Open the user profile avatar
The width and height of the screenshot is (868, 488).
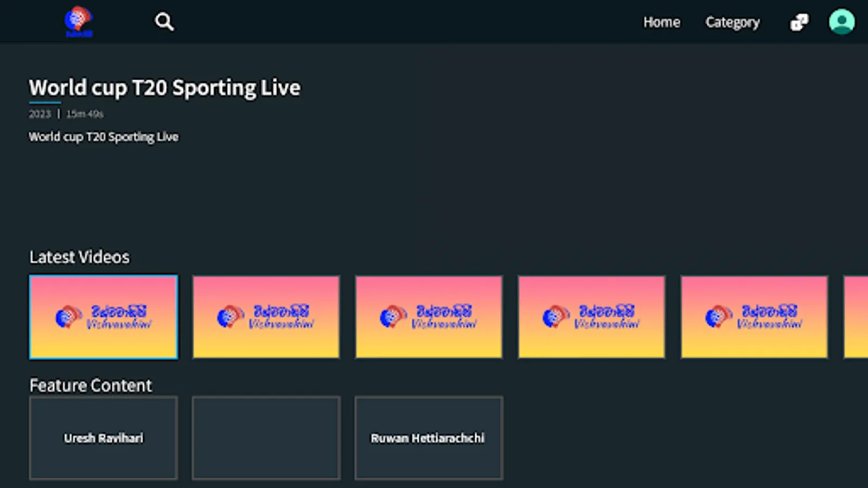(841, 22)
